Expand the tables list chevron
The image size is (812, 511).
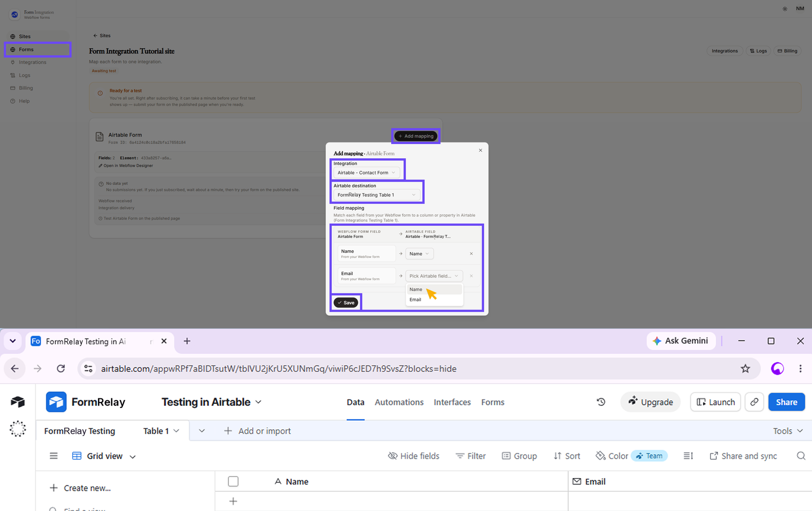(x=202, y=431)
